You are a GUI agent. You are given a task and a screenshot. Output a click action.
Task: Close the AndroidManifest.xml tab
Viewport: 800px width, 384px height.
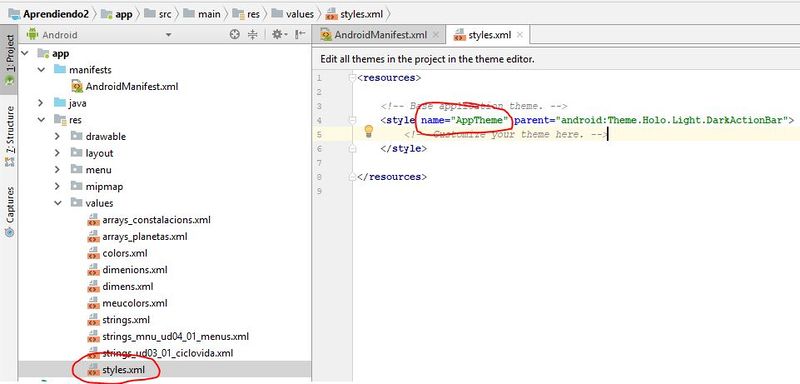pyautogui.click(x=436, y=35)
